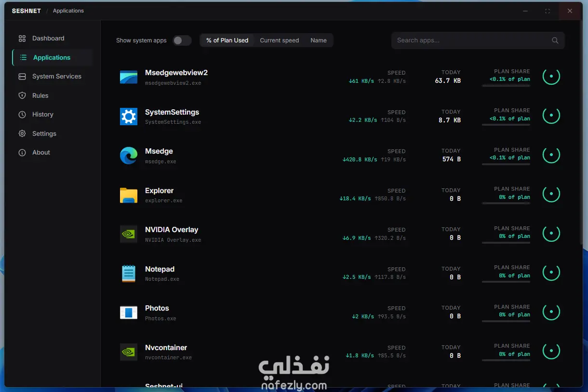
Task: Click the NVIDIA Overlay app name
Action: tap(172, 230)
